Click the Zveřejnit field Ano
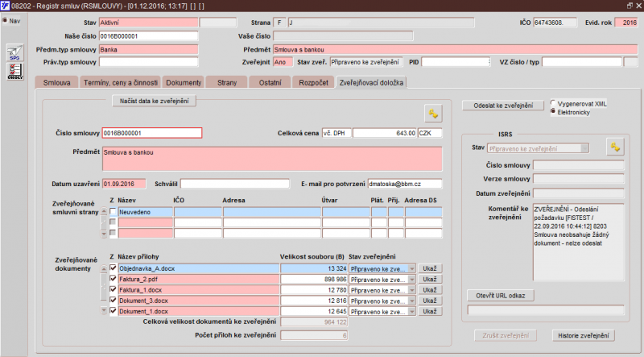This screenshot has width=644, height=357. pos(283,62)
